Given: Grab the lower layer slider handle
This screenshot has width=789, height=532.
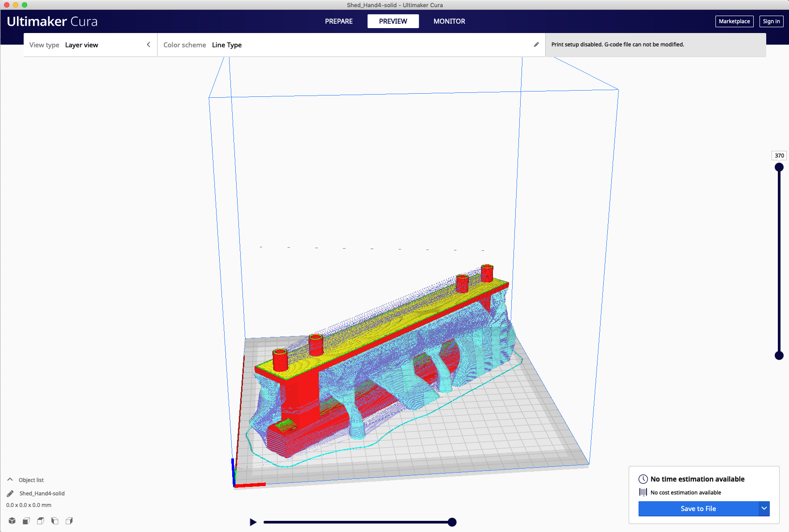Looking at the screenshot, I should pos(779,355).
